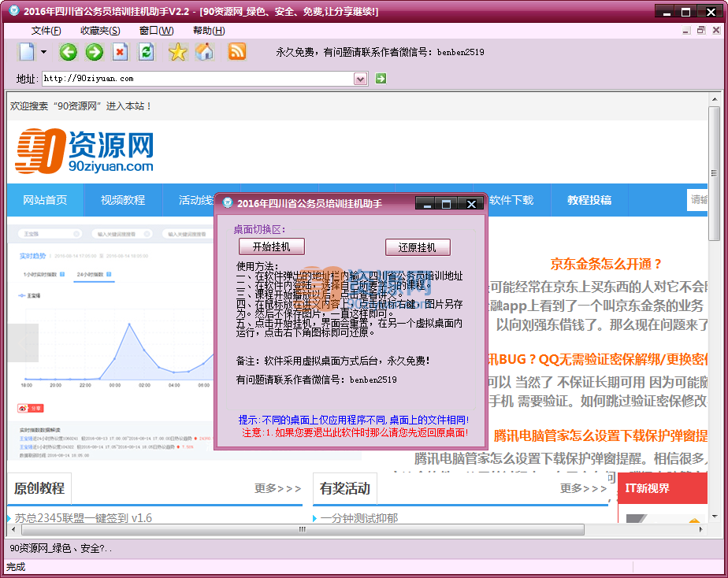Click the 90资源网 logo image
This screenshot has height=578, width=728.
(x=84, y=151)
